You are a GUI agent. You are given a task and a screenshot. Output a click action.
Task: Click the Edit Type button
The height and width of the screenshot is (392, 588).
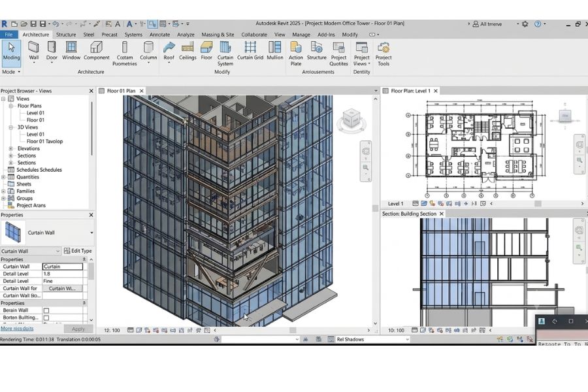[78, 251]
